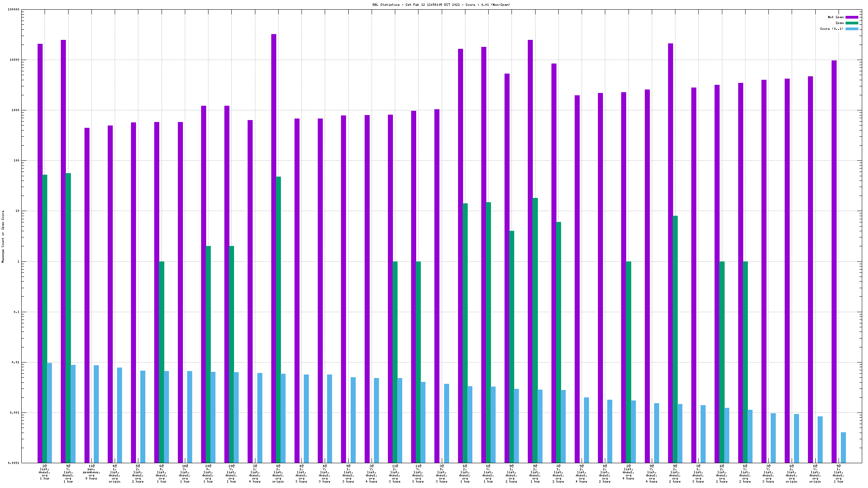Click the 0.0001 tick label on y-axis

(x=14, y=463)
